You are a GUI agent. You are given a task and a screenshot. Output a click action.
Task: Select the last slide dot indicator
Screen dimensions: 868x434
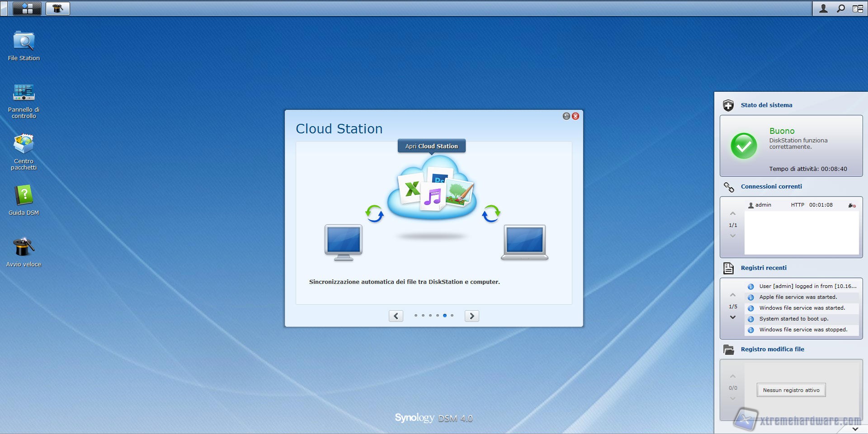452,316
